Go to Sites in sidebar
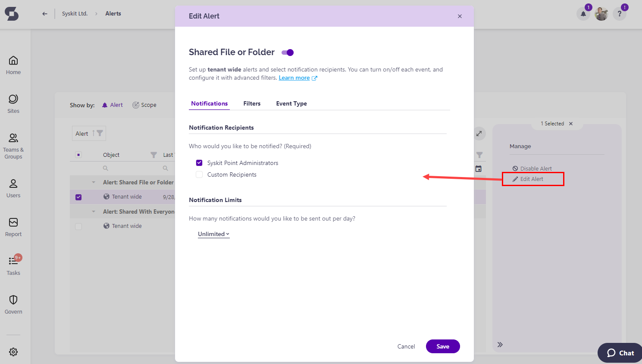Viewport: 642px width, 364px height. tap(13, 100)
